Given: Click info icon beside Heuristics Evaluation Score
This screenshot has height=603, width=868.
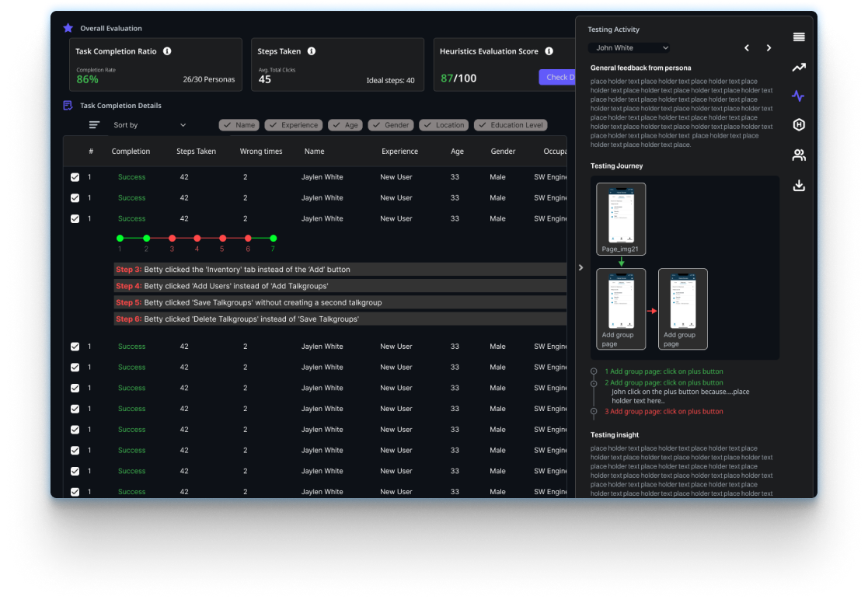Looking at the screenshot, I should [x=549, y=51].
